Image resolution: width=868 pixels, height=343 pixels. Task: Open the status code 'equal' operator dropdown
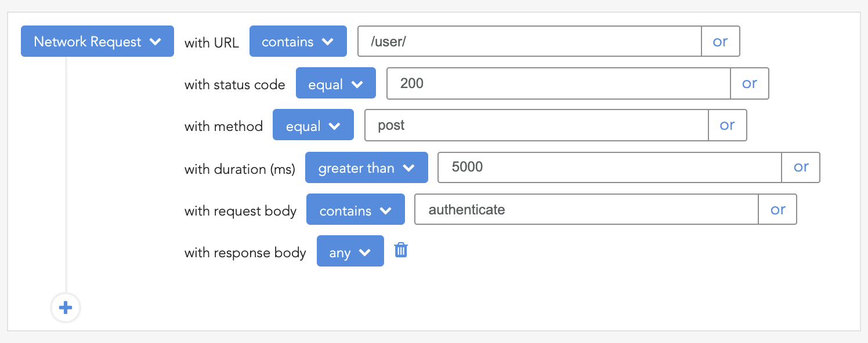tap(335, 84)
